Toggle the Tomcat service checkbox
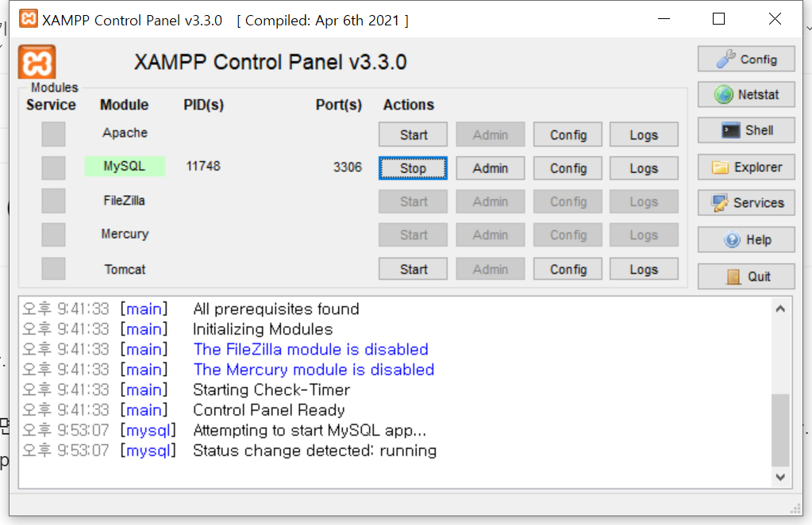Image resolution: width=812 pixels, height=525 pixels. tap(53, 269)
